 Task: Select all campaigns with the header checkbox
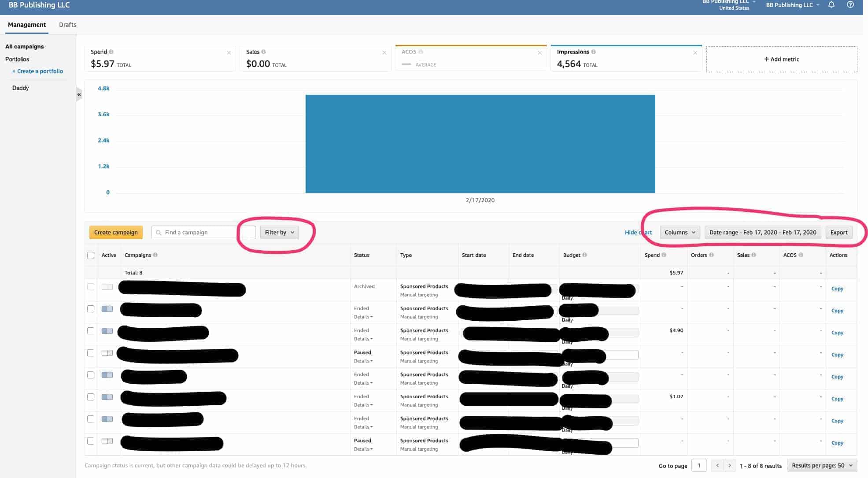[x=91, y=256]
